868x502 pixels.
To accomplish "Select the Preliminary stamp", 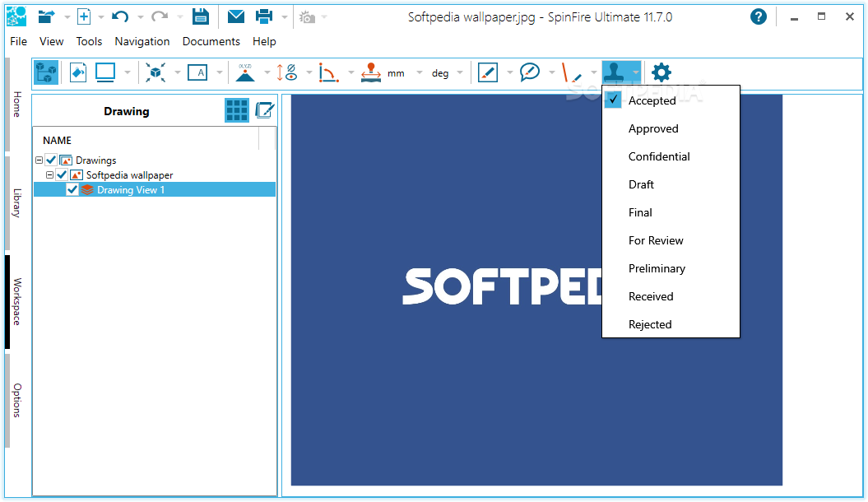I will point(671,268).
